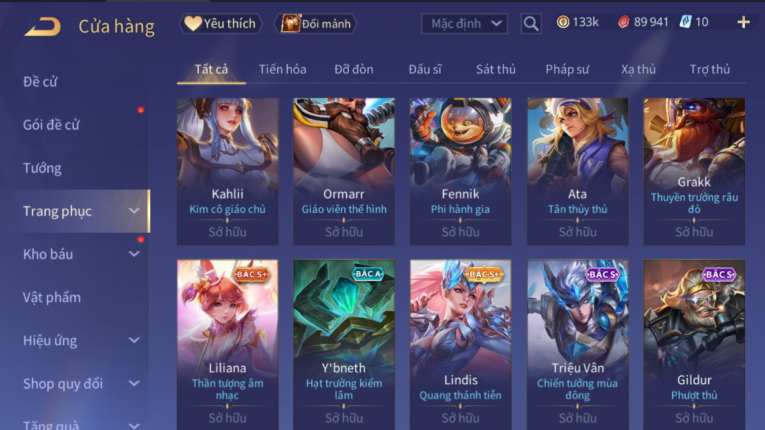The image size is (765, 430).
Task: Select Liliana Thần tượng âm nhạc skin
Action: click(x=227, y=345)
